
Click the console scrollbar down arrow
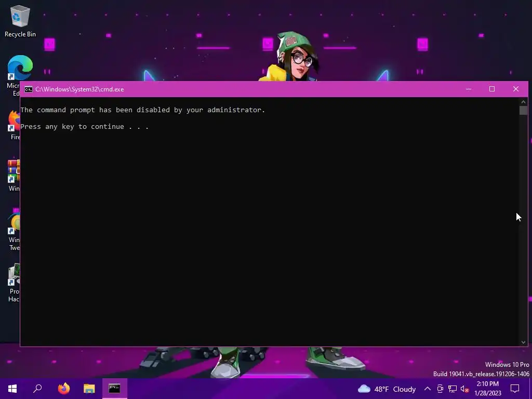(523, 342)
